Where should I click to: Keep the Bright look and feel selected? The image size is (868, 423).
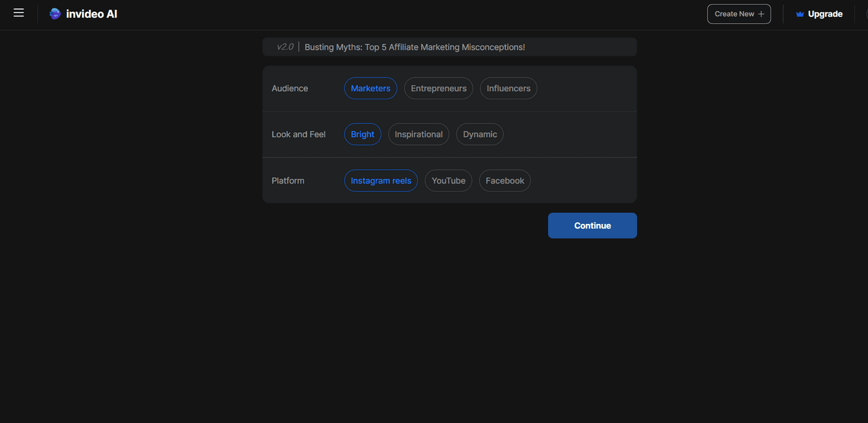[x=362, y=134]
